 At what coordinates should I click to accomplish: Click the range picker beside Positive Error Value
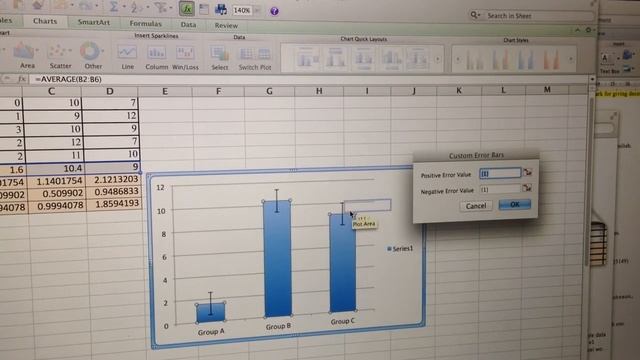[x=527, y=172]
